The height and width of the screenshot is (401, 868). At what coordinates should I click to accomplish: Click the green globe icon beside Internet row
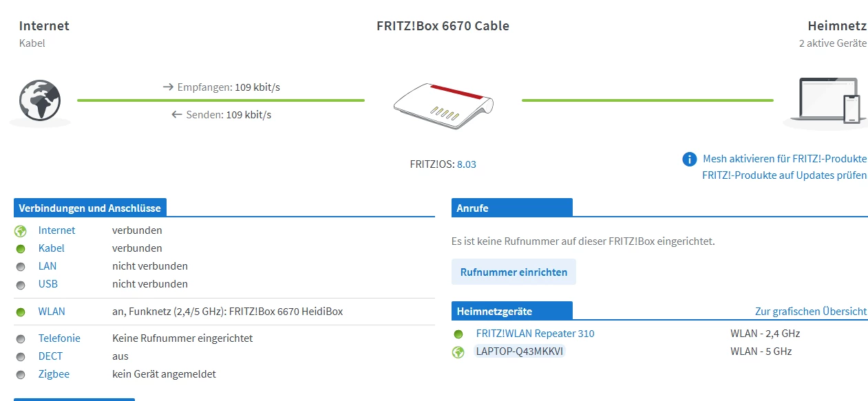coord(21,231)
